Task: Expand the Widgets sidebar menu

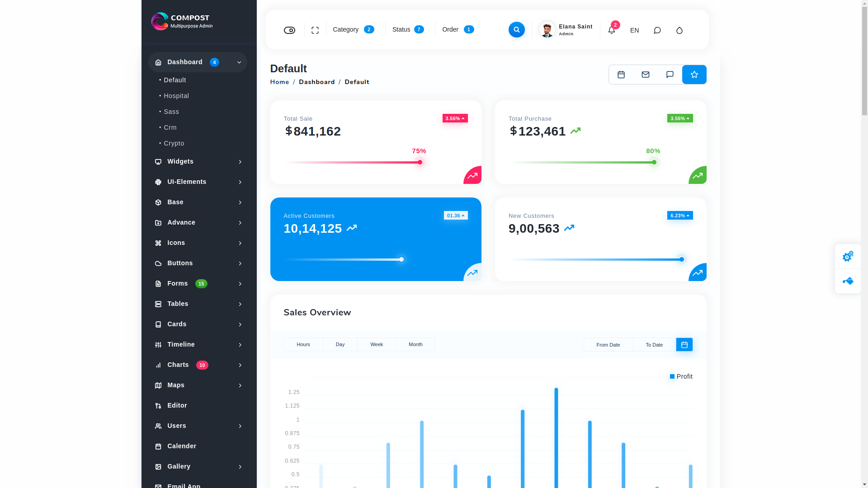Action: point(198,162)
